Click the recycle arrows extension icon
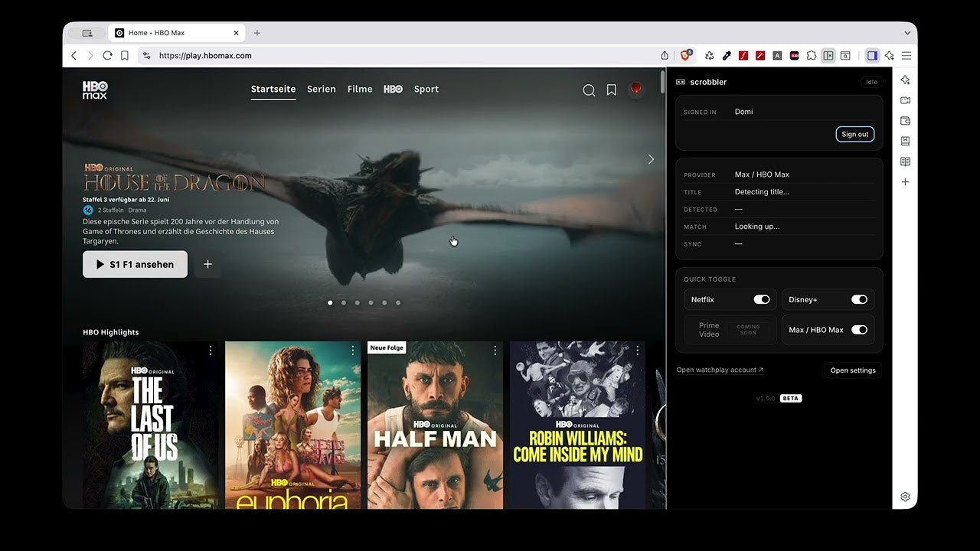This screenshot has height=551, width=980. pyautogui.click(x=709, y=56)
